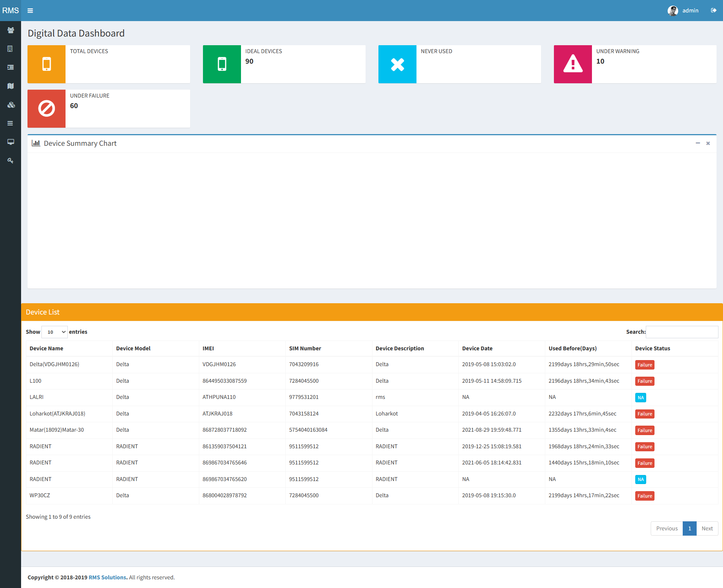723x588 pixels.
Task: Click Failure badge for Delta(VDGJHM0126)
Action: click(x=645, y=365)
